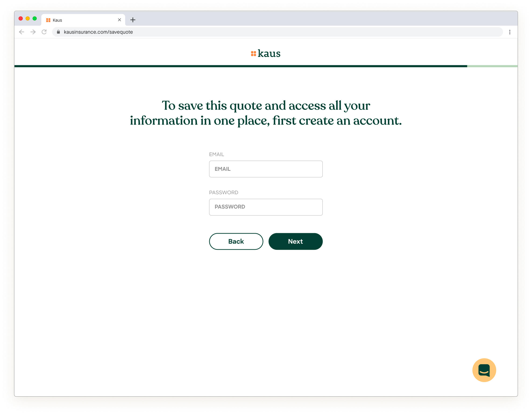Image resolution: width=532 pixels, height=414 pixels.
Task: Close the Kaus browser tab
Action: 119,20
